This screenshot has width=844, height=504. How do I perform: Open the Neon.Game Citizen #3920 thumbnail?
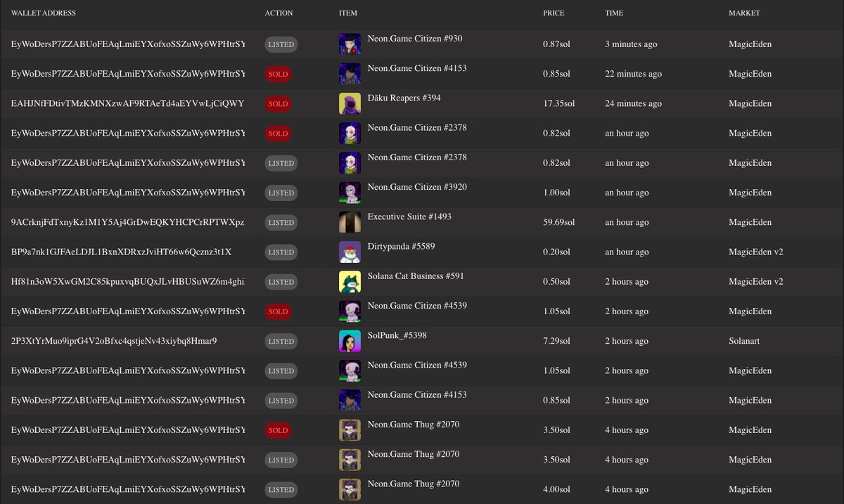350,193
